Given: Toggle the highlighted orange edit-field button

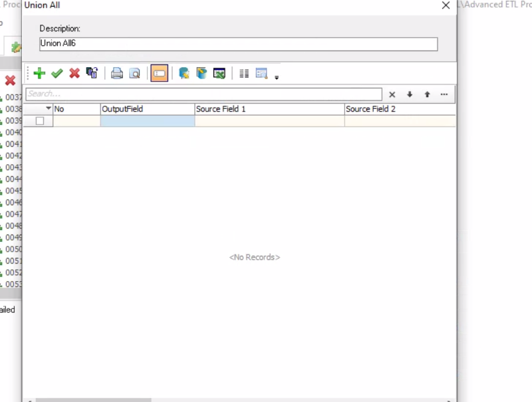Looking at the screenshot, I should (x=159, y=73).
